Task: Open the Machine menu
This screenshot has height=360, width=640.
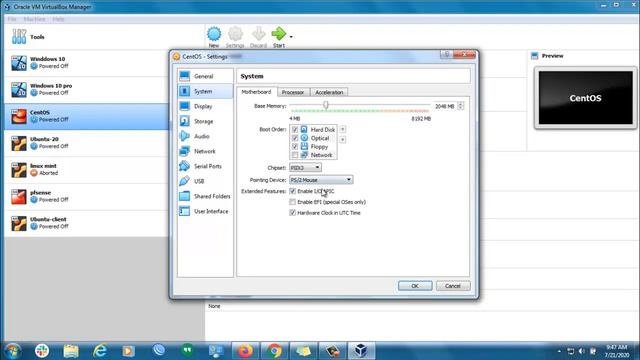Action: tap(34, 19)
